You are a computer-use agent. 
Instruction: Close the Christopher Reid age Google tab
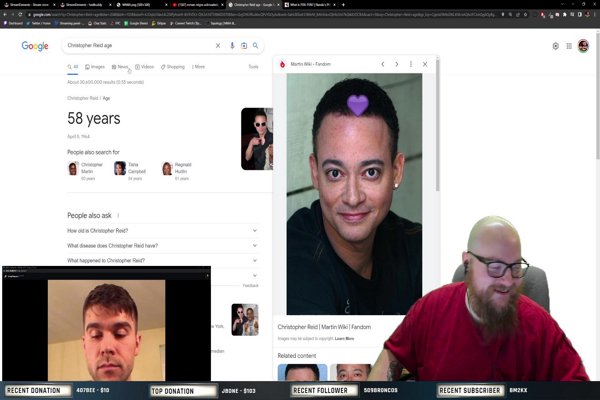click(x=279, y=5)
